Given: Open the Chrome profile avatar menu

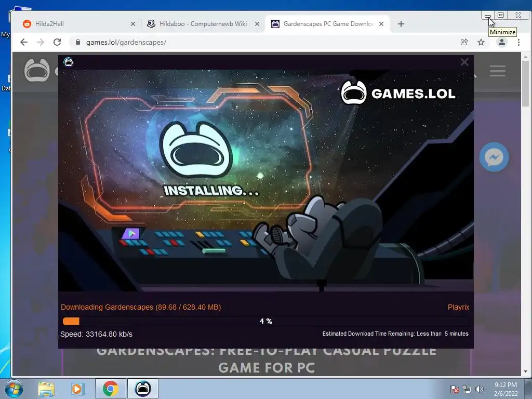Looking at the screenshot, I should 501,42.
